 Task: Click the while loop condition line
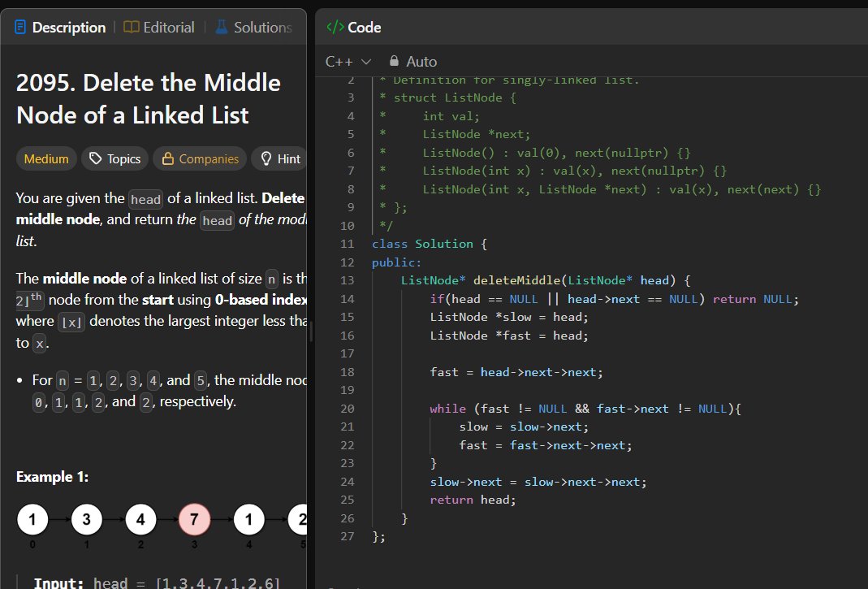(585, 409)
